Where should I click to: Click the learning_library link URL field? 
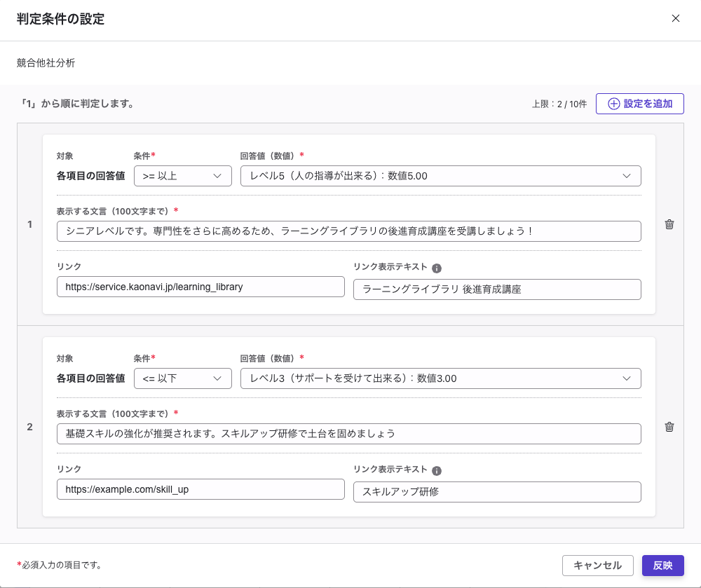pyautogui.click(x=200, y=287)
